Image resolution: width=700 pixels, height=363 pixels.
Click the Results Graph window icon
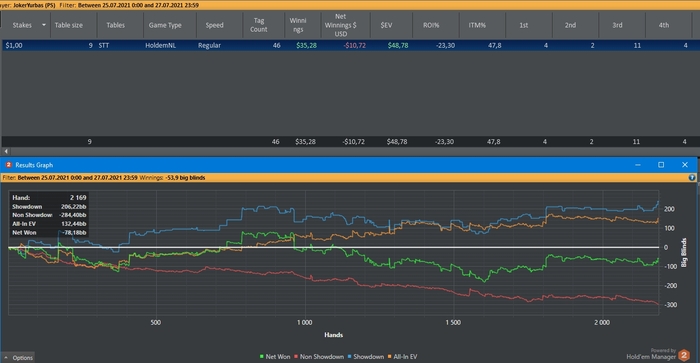[x=8, y=165]
